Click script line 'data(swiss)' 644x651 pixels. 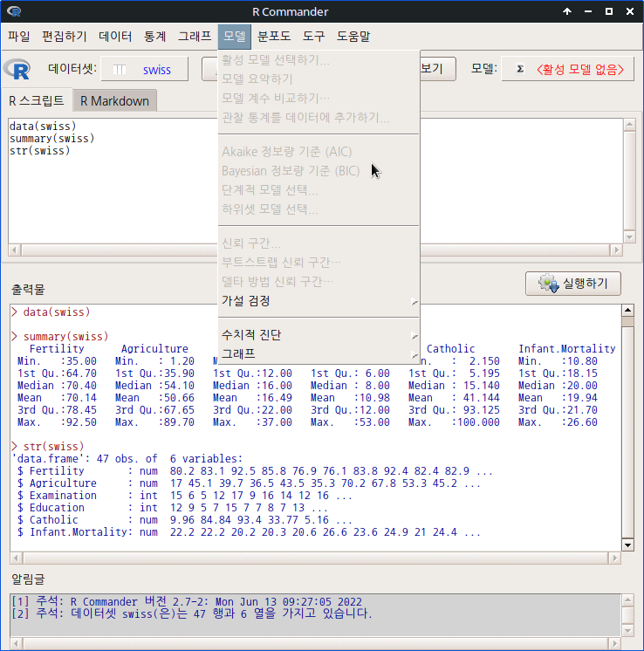tap(43, 126)
